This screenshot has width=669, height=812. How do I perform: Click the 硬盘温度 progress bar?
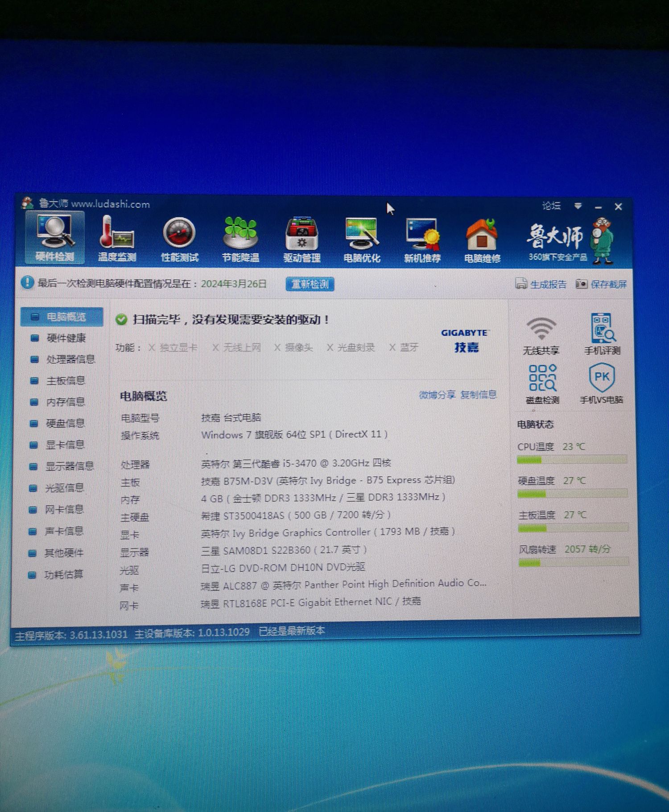573,493
